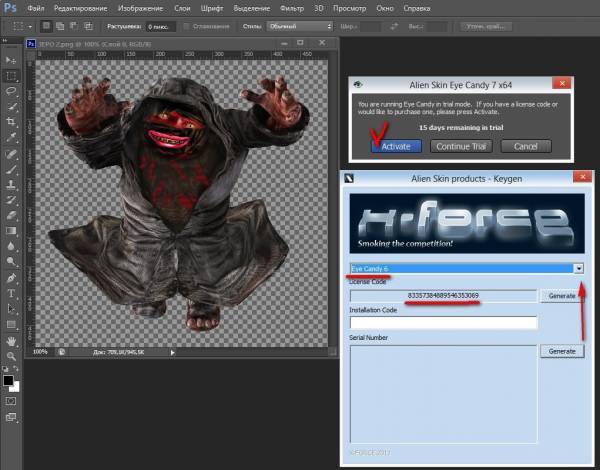Select the Hand tool
Viewport: 600px width, 470px height.
point(12,339)
